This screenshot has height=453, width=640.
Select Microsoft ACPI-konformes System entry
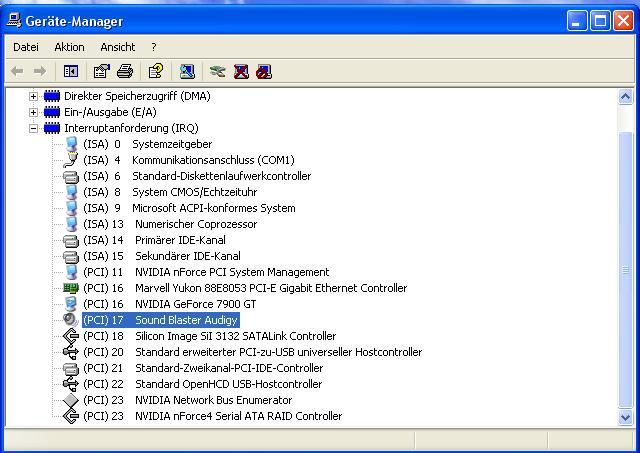click(x=189, y=208)
